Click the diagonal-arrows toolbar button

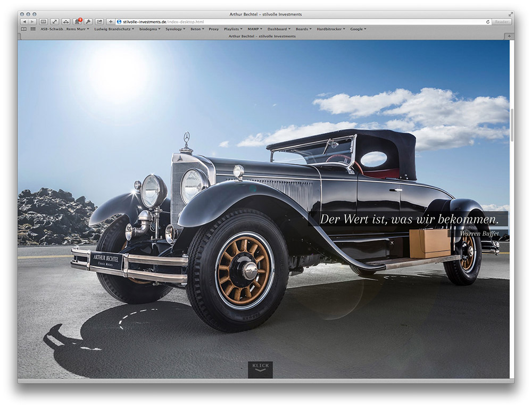[55, 22]
